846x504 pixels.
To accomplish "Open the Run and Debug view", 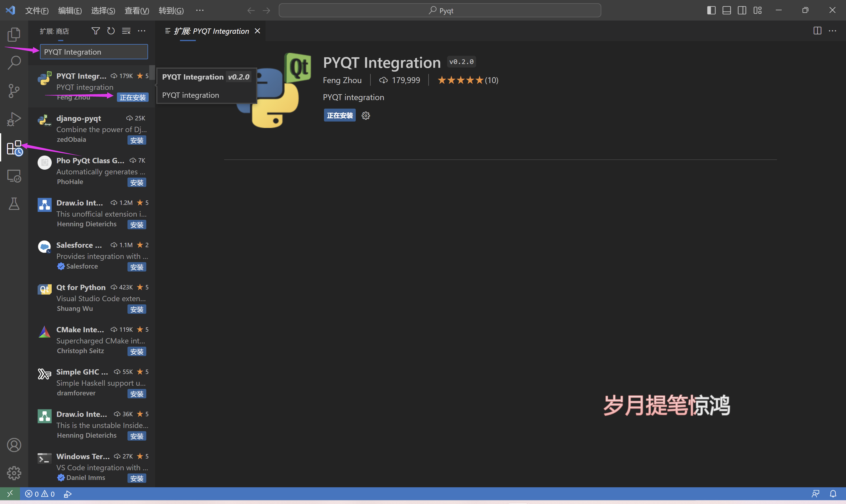I will [14, 119].
